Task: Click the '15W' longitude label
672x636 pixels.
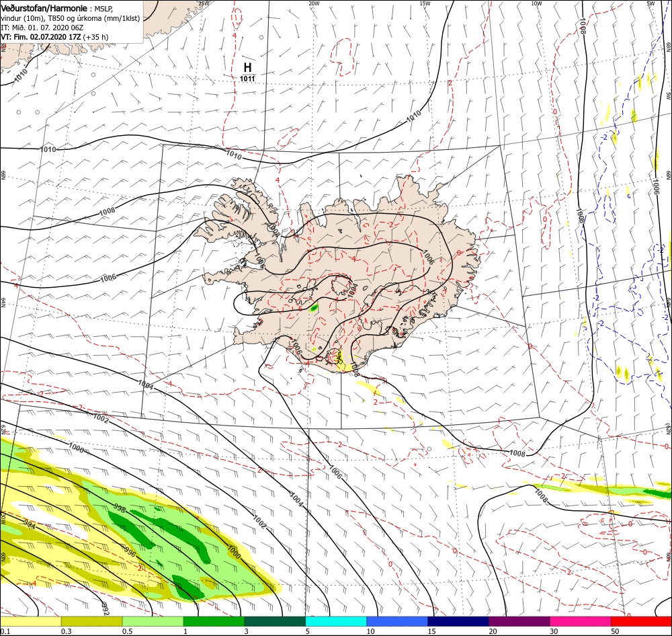Action: pyautogui.click(x=425, y=3)
